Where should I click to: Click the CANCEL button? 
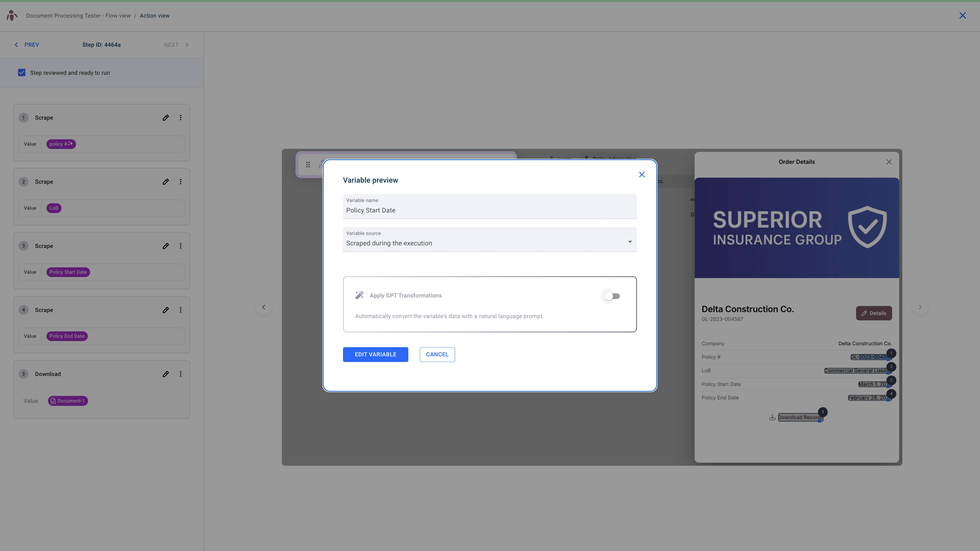click(x=437, y=354)
